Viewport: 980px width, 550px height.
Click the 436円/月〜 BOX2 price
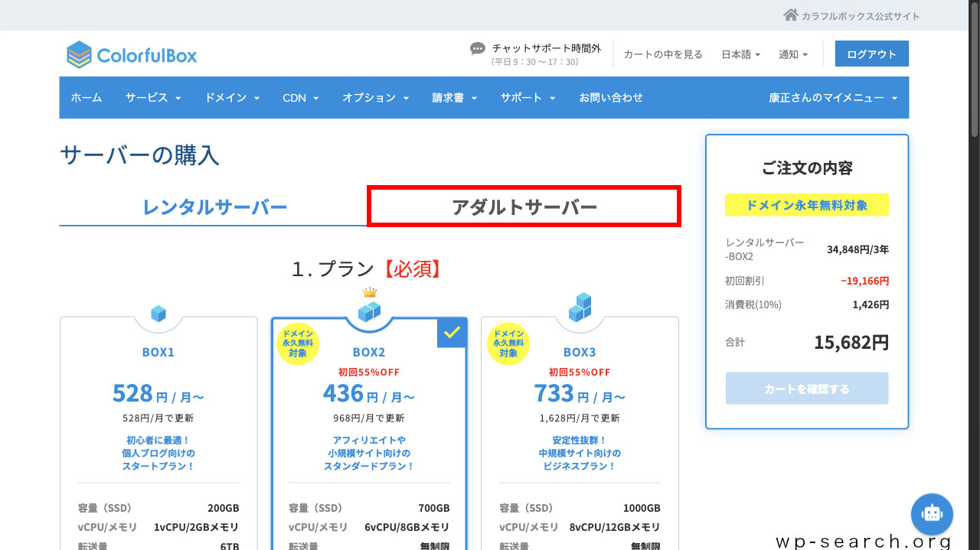pyautogui.click(x=369, y=394)
